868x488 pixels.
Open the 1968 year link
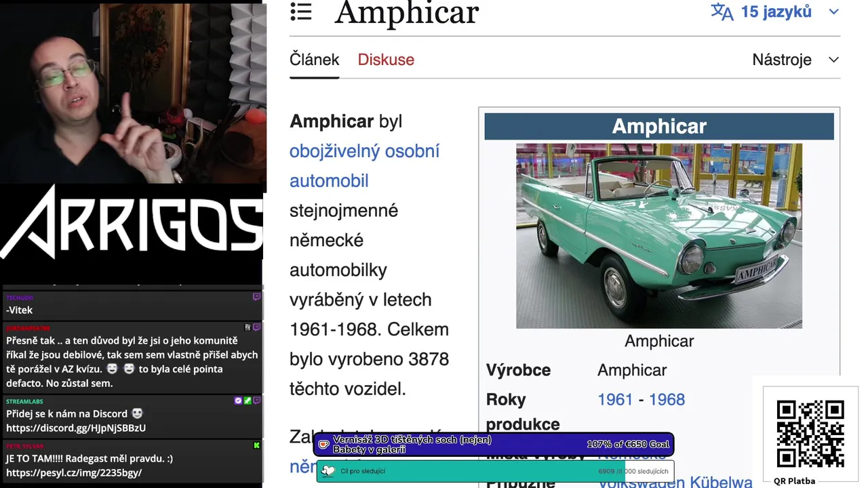[x=667, y=399]
